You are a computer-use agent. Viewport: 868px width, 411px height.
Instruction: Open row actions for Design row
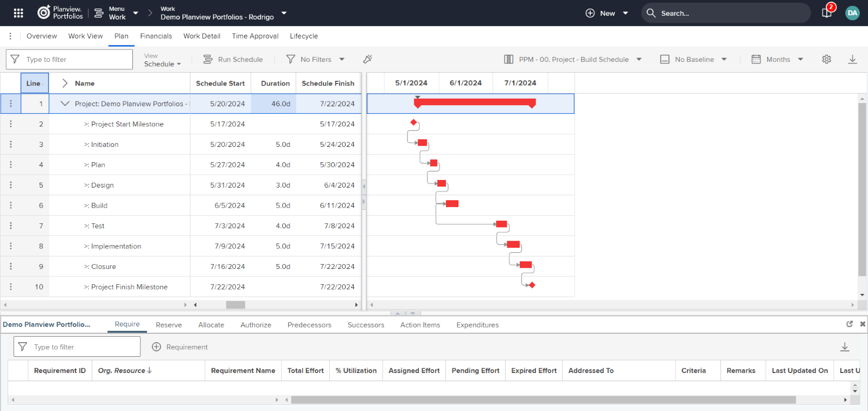pos(11,185)
